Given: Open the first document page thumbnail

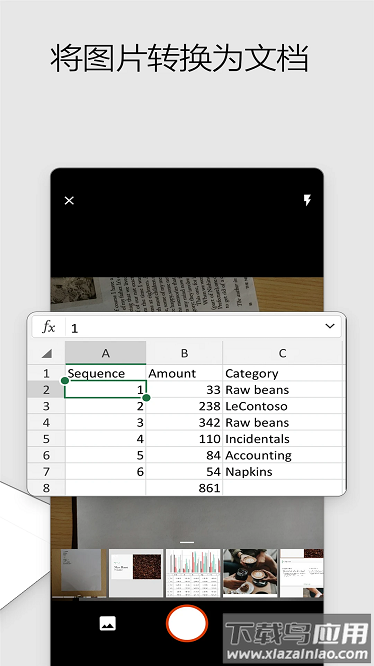Looking at the screenshot, I should [79, 573].
